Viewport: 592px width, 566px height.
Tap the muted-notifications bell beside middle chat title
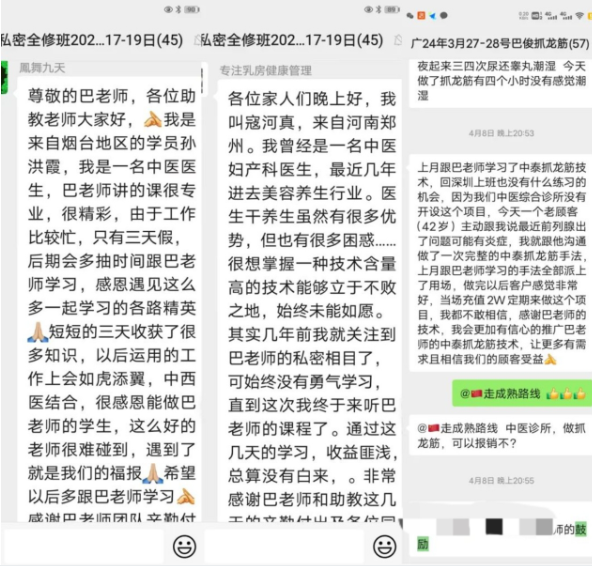coord(398,40)
